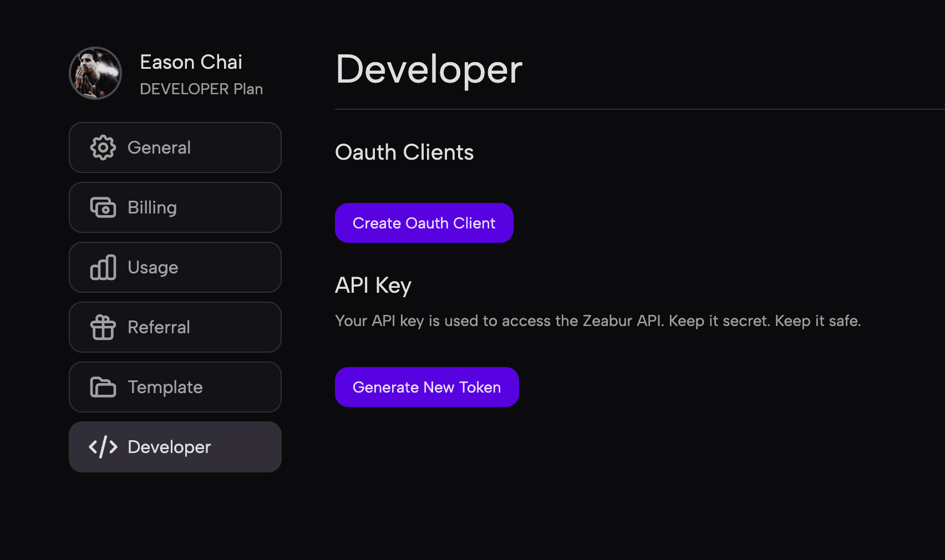Click the Oauth Clients section heading
The height and width of the screenshot is (560, 945).
click(x=404, y=152)
